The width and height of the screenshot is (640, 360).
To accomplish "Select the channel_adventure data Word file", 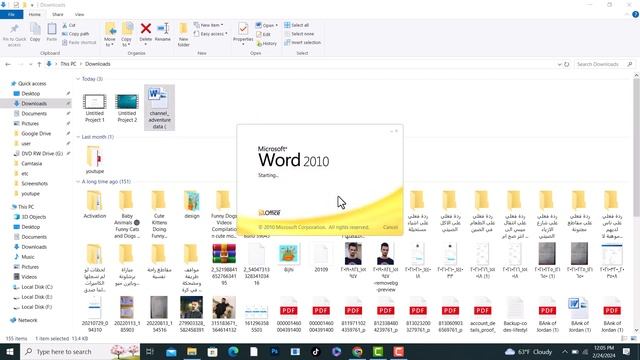I will (160, 108).
